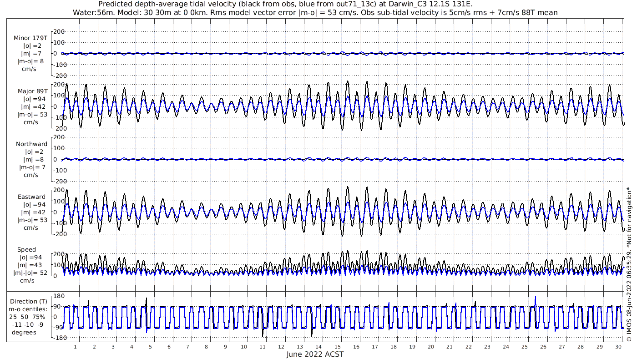The width and height of the screenshot is (637, 364).
Task: Click the 'Direction (T)' panel label
Action: [29, 302]
